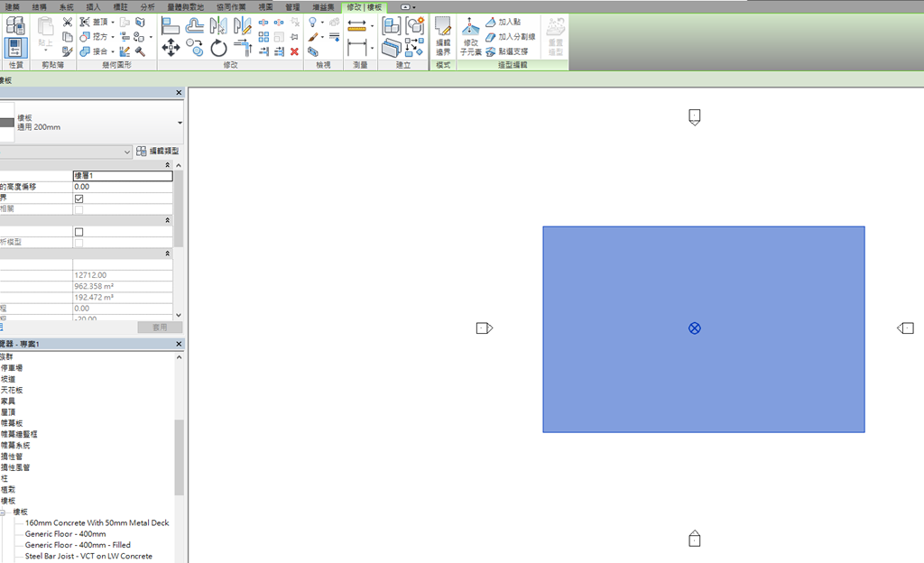The width and height of the screenshot is (924, 563).
Task: Toggle the Properties palette button in ribbon
Action: click(15, 48)
